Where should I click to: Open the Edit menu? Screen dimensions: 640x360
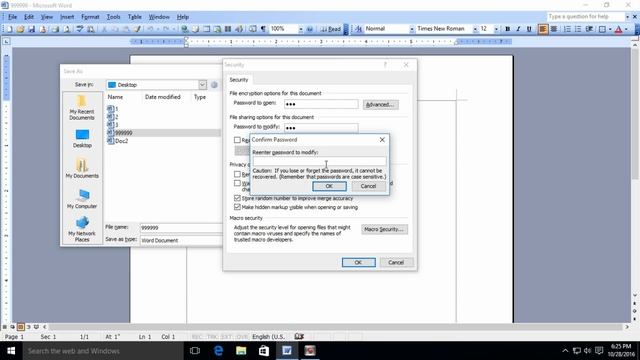29,17
